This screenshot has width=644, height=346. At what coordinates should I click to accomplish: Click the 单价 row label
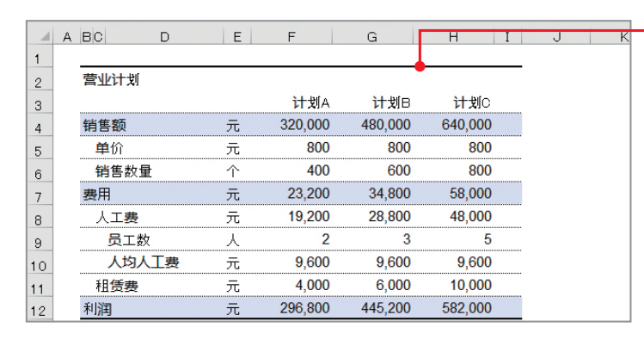click(x=109, y=148)
